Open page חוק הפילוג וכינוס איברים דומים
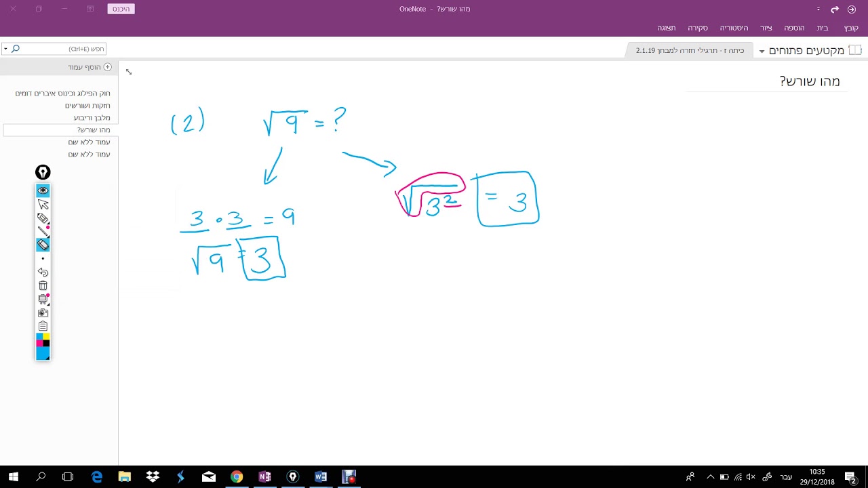868x488 pixels. tap(62, 94)
